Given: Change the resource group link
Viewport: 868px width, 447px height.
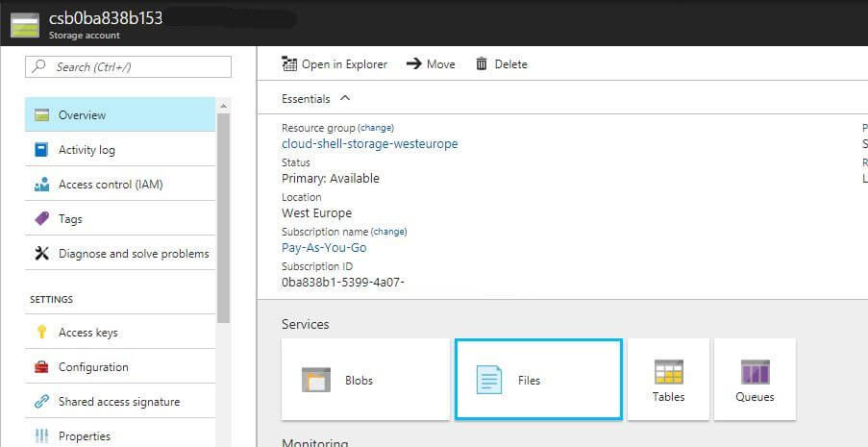Looking at the screenshot, I should click(376, 128).
